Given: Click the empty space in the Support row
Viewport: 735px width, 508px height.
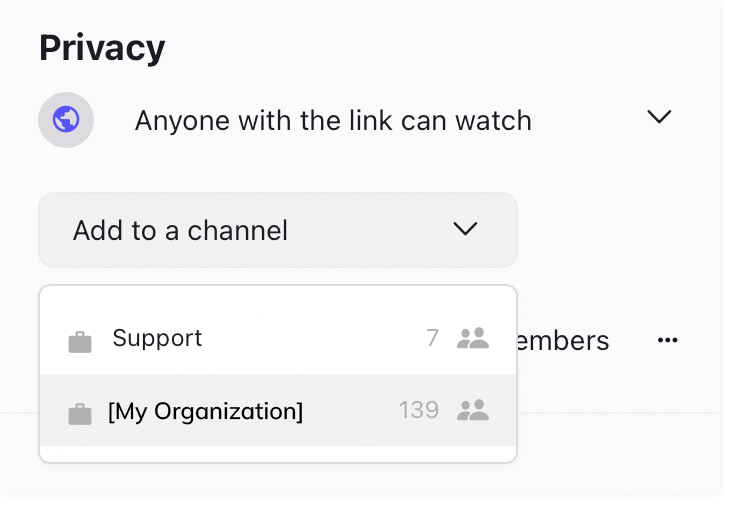Looking at the screenshot, I should tap(314, 338).
